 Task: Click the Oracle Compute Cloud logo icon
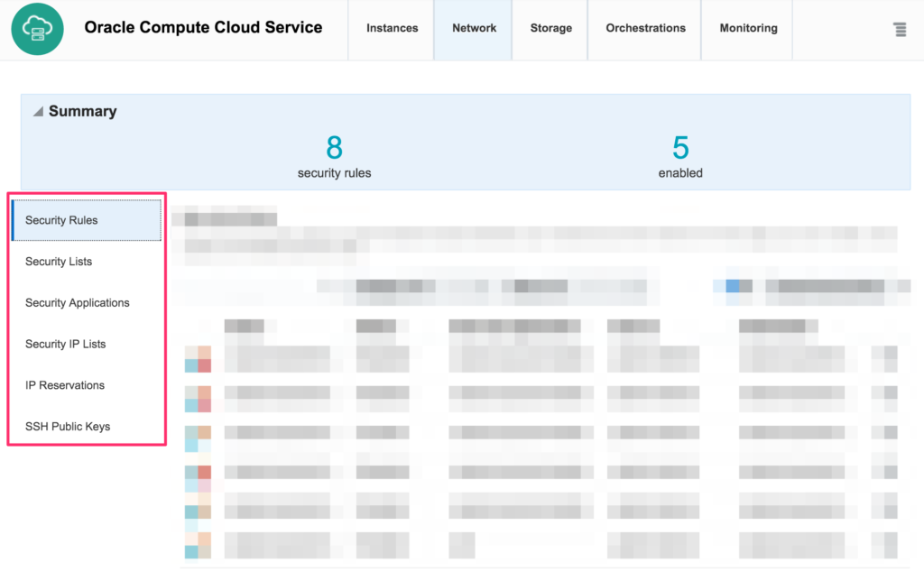click(x=37, y=29)
